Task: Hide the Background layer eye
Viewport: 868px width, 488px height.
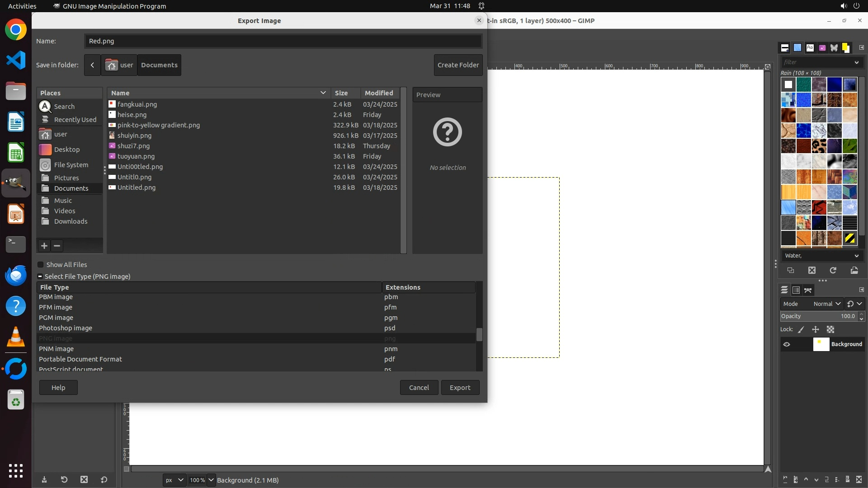Action: click(787, 344)
